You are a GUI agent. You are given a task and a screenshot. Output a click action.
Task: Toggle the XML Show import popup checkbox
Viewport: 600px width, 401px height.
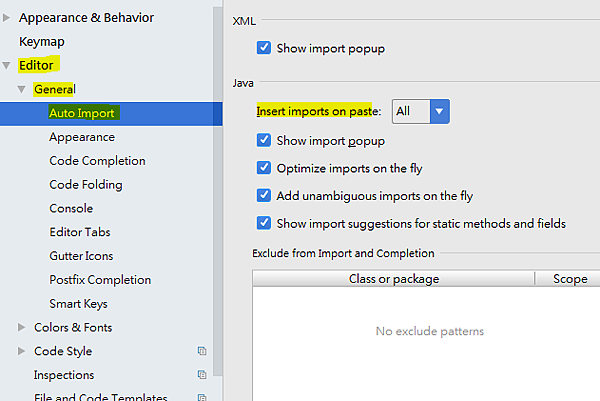pos(264,47)
